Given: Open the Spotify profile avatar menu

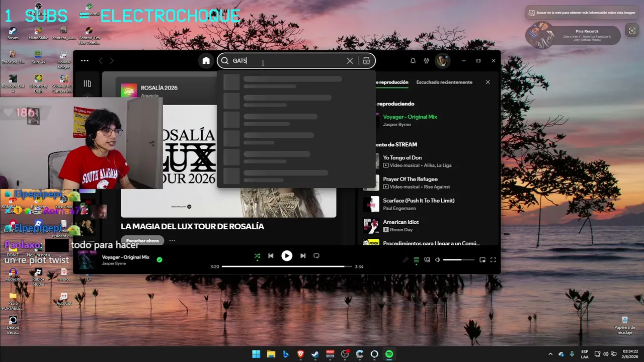Looking at the screenshot, I should (x=442, y=61).
